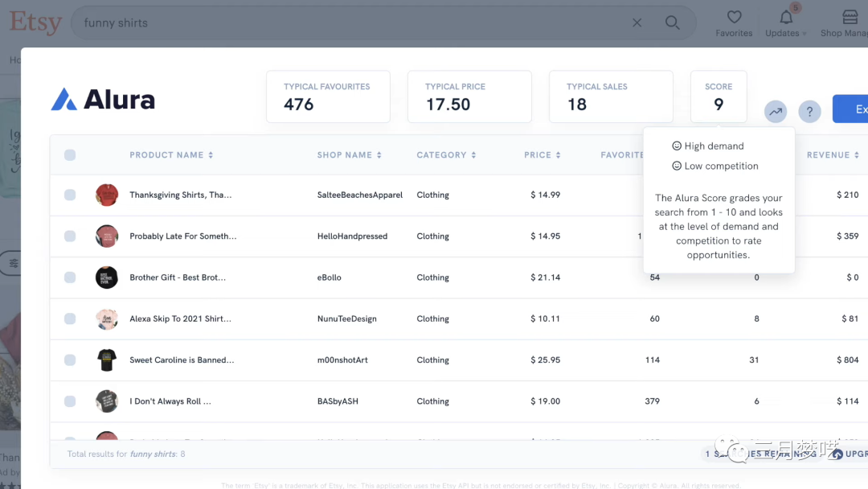Click the Sweet Caroline is Banned product

(182, 360)
